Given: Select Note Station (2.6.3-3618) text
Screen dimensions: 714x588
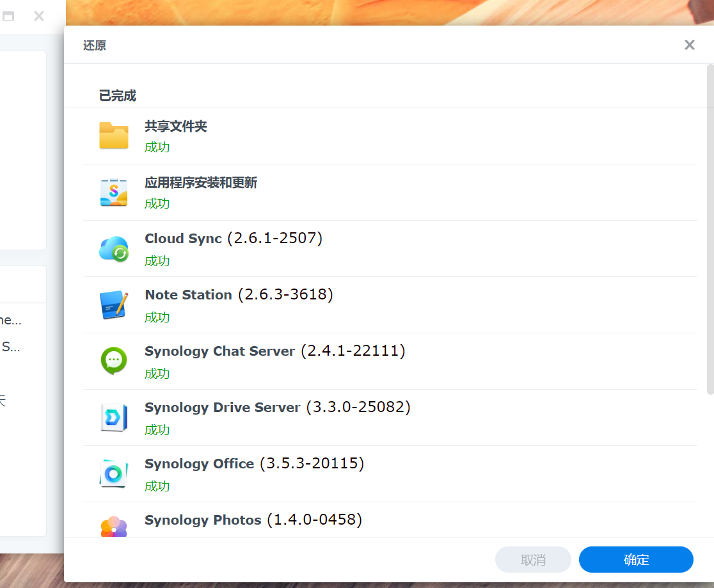Looking at the screenshot, I should click(x=239, y=295).
